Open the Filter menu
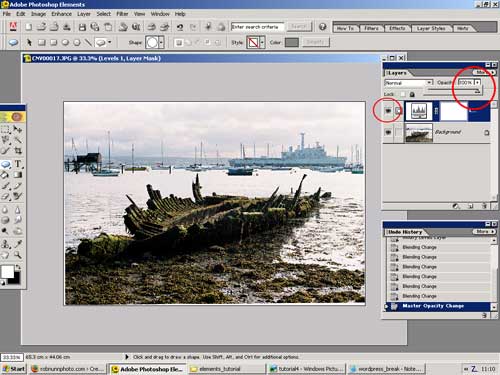This screenshot has height=375, width=500. (x=122, y=14)
